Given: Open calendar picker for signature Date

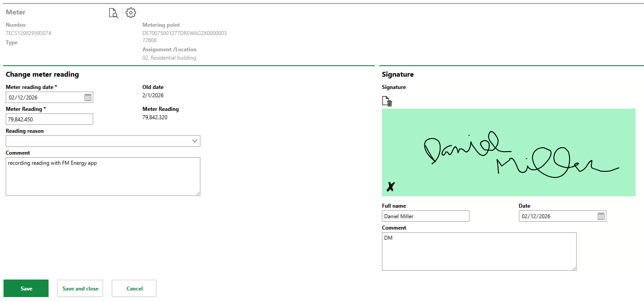Looking at the screenshot, I should pos(601,216).
